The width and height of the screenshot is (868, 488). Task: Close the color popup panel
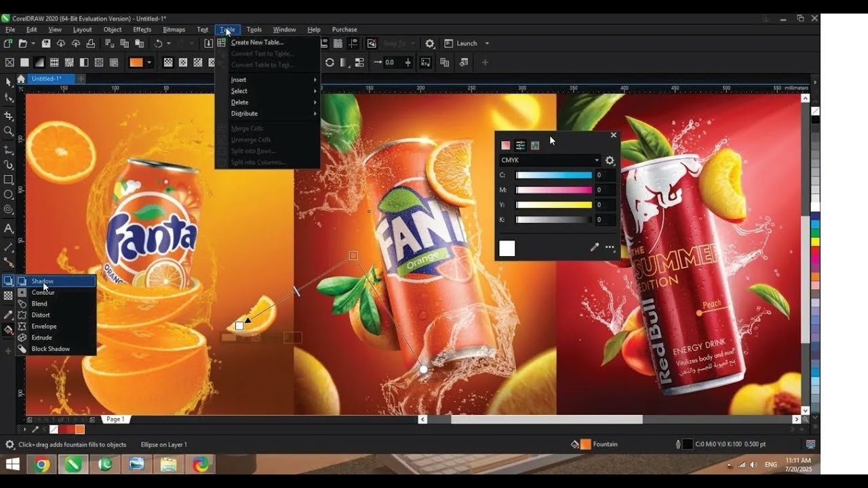pyautogui.click(x=614, y=135)
